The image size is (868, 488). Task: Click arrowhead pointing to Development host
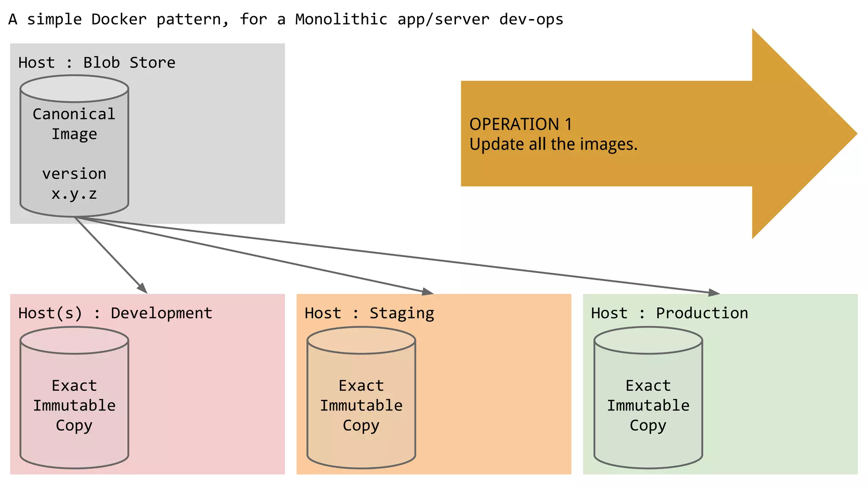(142, 288)
